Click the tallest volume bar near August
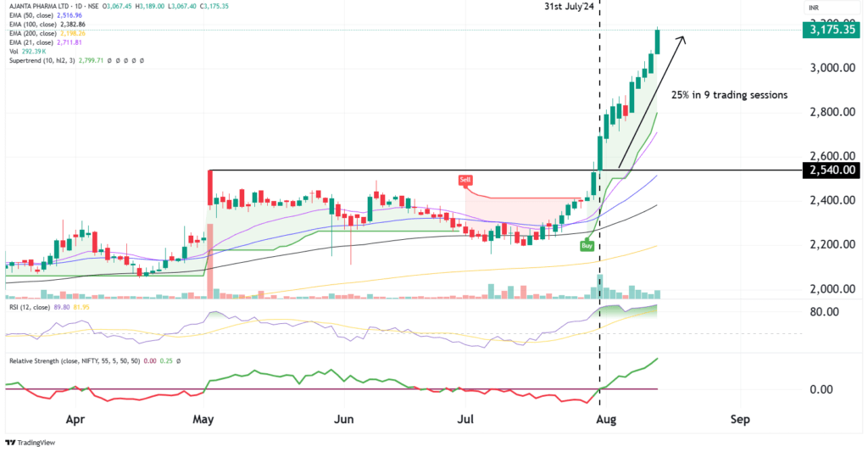The width and height of the screenshot is (868, 452). (x=600, y=286)
